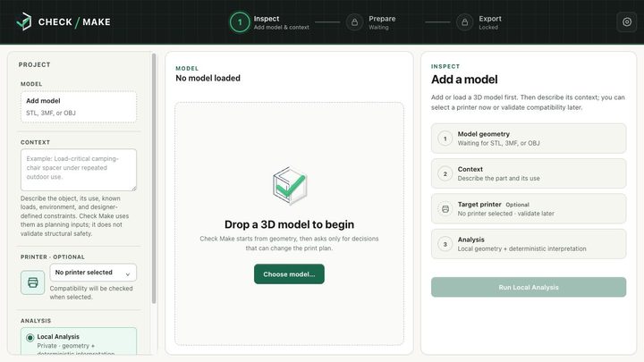Click the Export step lock icon

point(464,22)
